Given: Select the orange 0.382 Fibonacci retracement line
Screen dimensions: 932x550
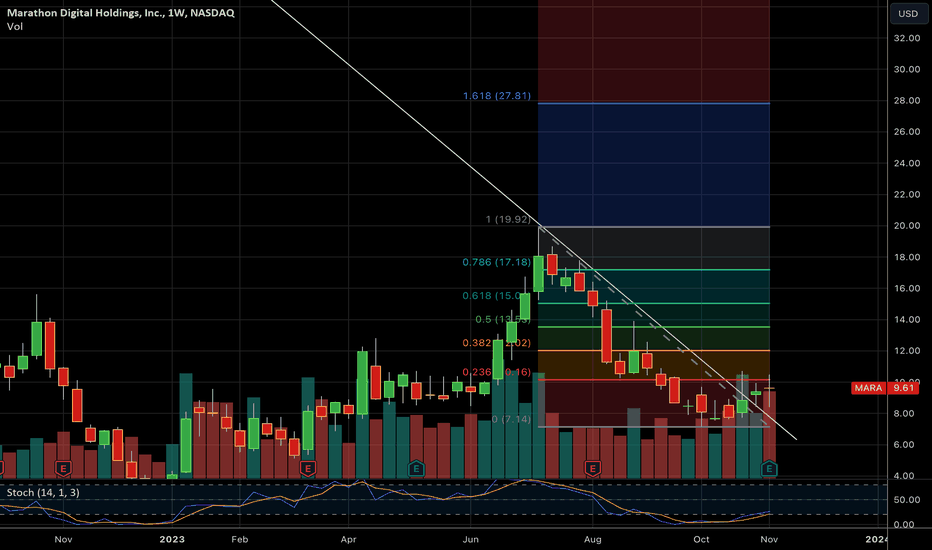Looking at the screenshot, I should 654,350.
